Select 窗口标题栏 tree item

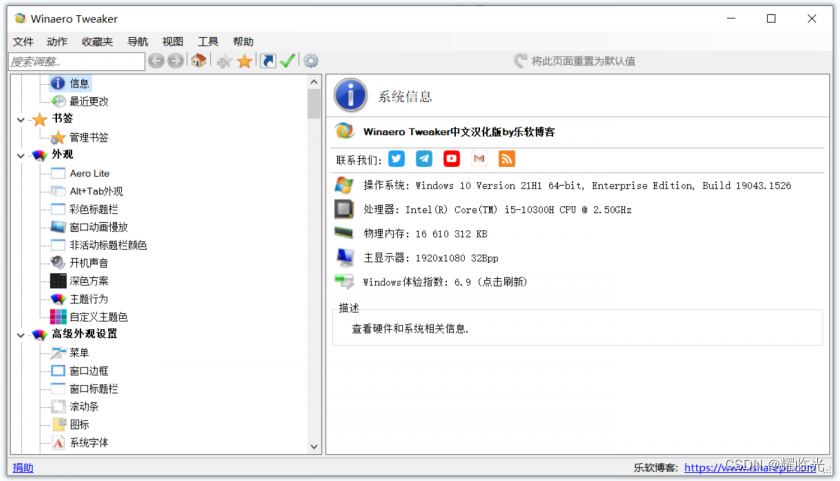[93, 388]
